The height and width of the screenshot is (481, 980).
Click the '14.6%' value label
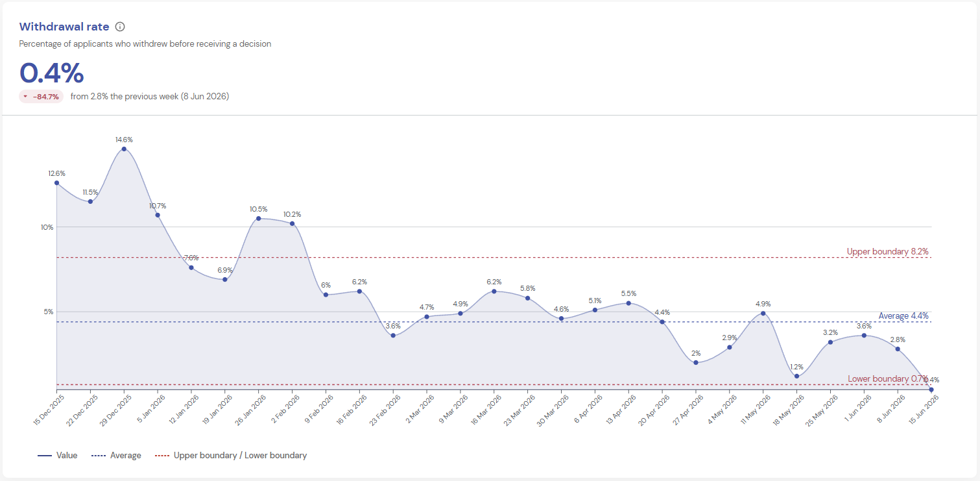point(124,140)
